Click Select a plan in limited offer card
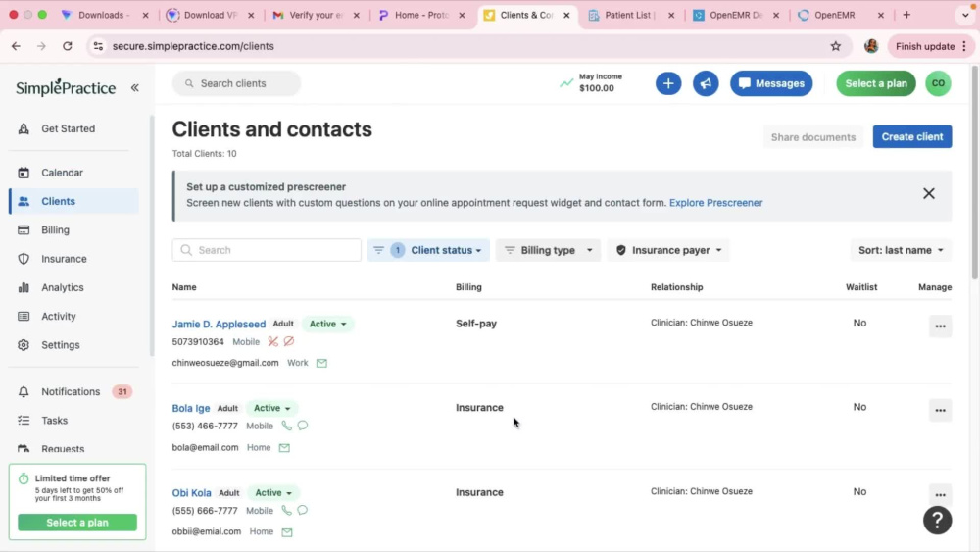This screenshot has height=552, width=980. tap(77, 523)
